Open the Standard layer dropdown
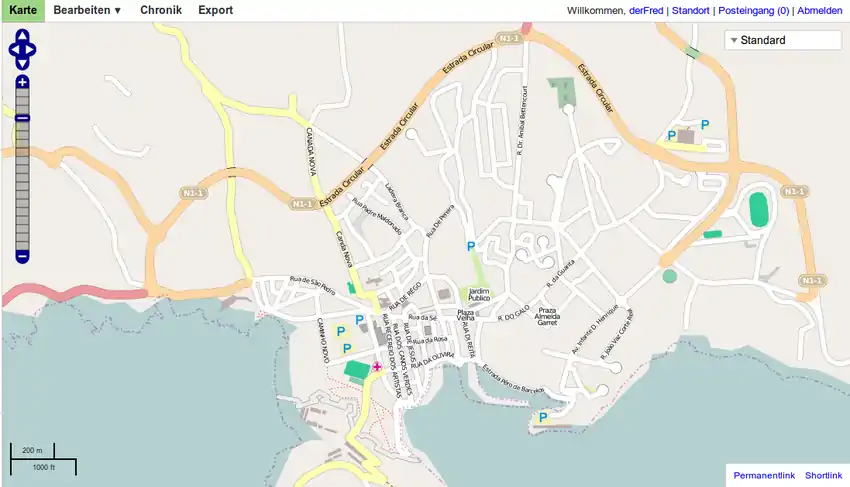The image size is (850, 487). pos(783,41)
